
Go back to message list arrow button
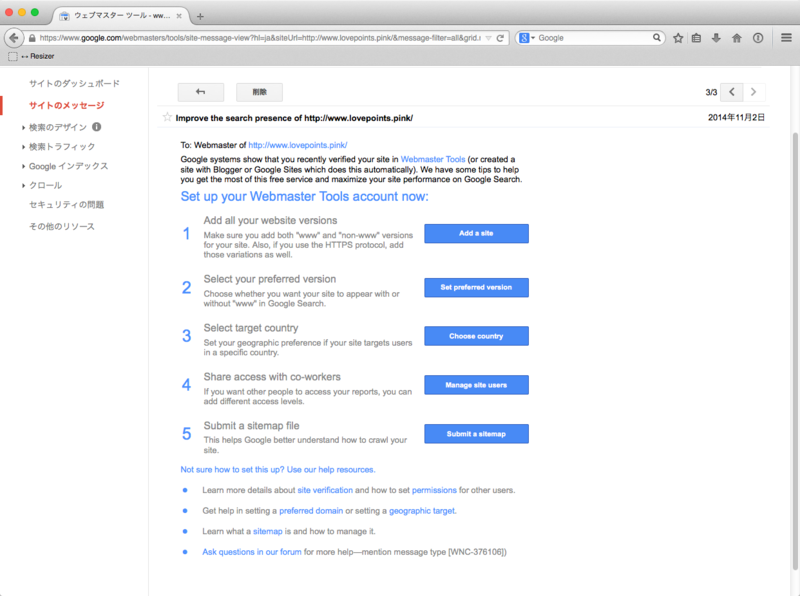click(x=201, y=92)
